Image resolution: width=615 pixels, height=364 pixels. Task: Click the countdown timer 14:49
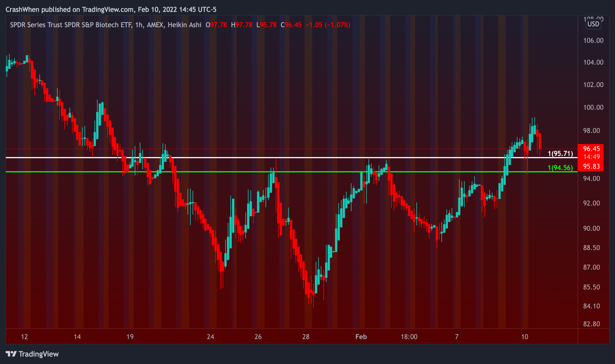[591, 157]
